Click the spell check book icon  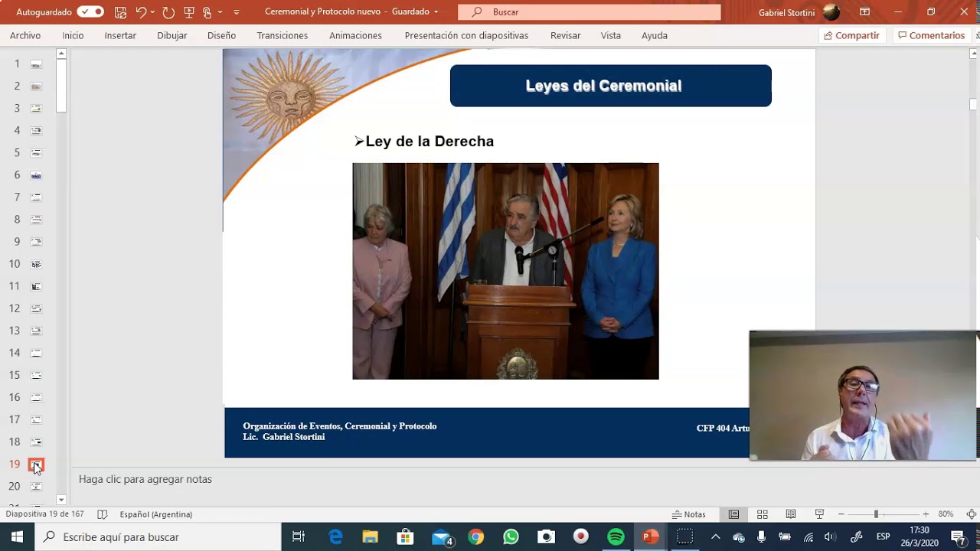click(103, 514)
